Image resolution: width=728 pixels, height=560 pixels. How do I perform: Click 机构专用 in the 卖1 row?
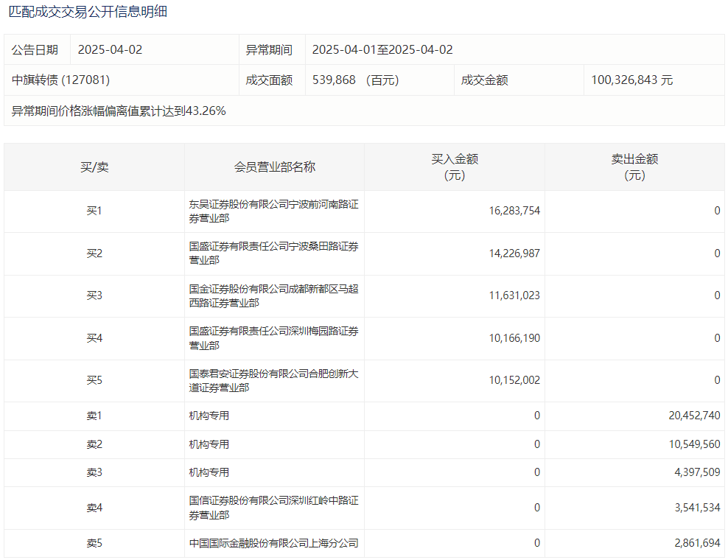209,416
